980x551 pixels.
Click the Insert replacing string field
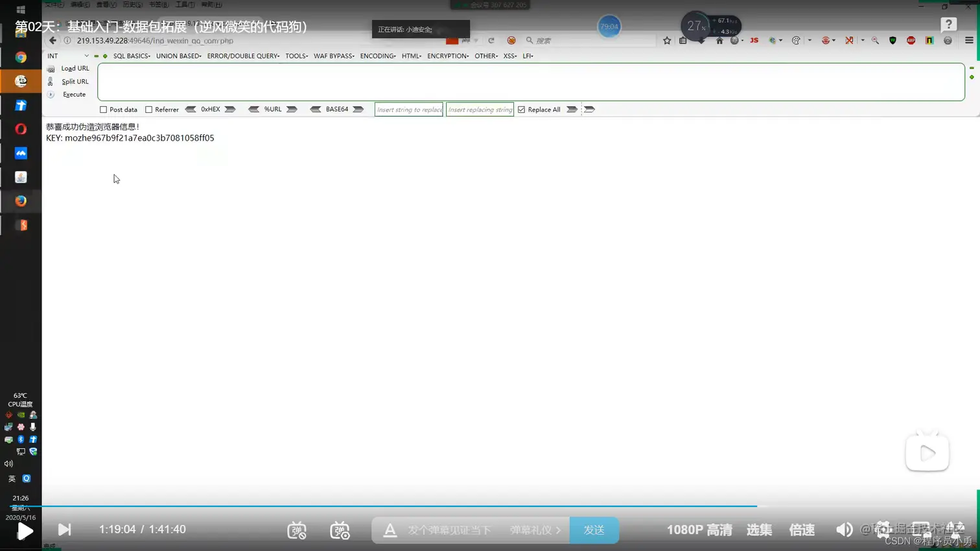click(x=480, y=110)
